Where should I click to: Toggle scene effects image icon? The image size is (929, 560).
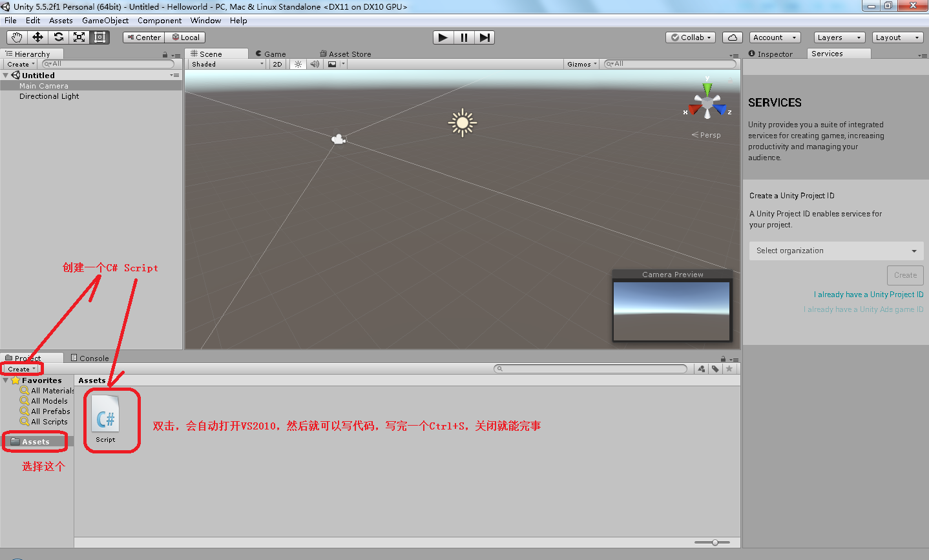tap(332, 64)
